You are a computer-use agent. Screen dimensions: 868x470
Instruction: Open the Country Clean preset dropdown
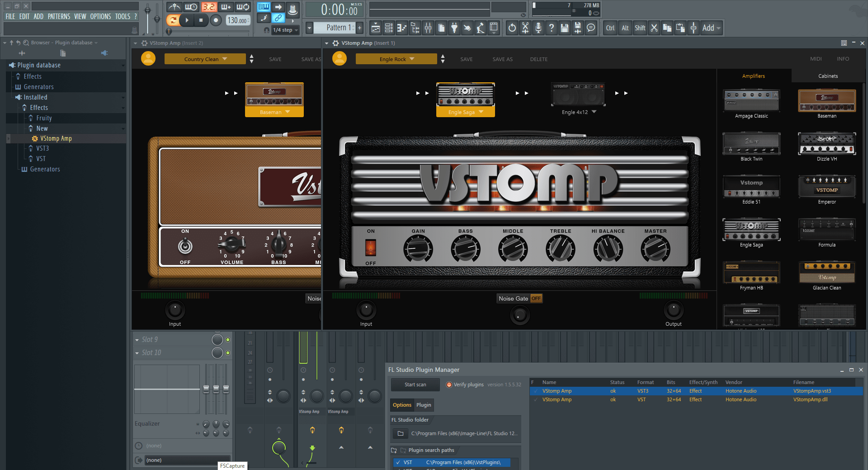coord(205,59)
